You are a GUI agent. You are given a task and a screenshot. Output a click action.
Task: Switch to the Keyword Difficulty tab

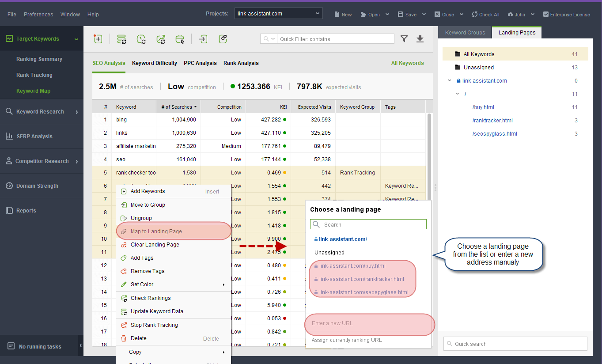click(x=155, y=63)
